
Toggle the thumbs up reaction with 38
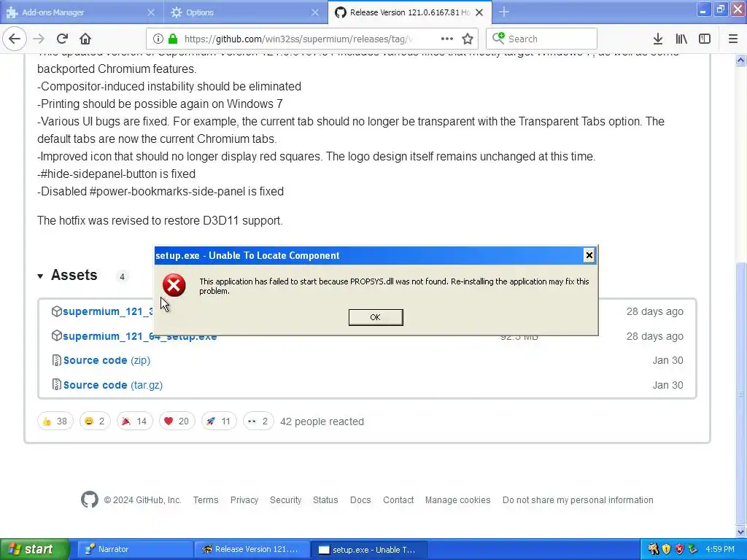tap(55, 421)
